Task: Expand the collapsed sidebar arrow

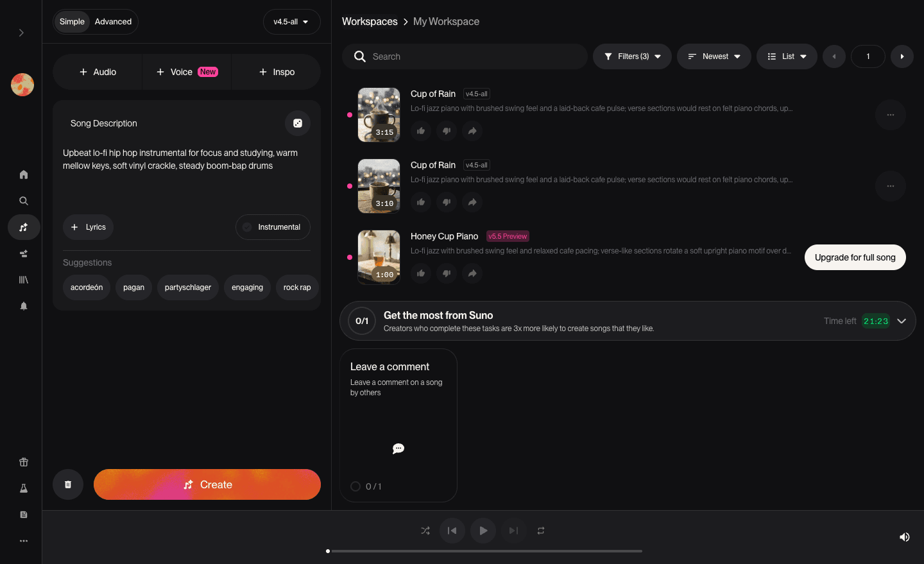Action: [21, 33]
